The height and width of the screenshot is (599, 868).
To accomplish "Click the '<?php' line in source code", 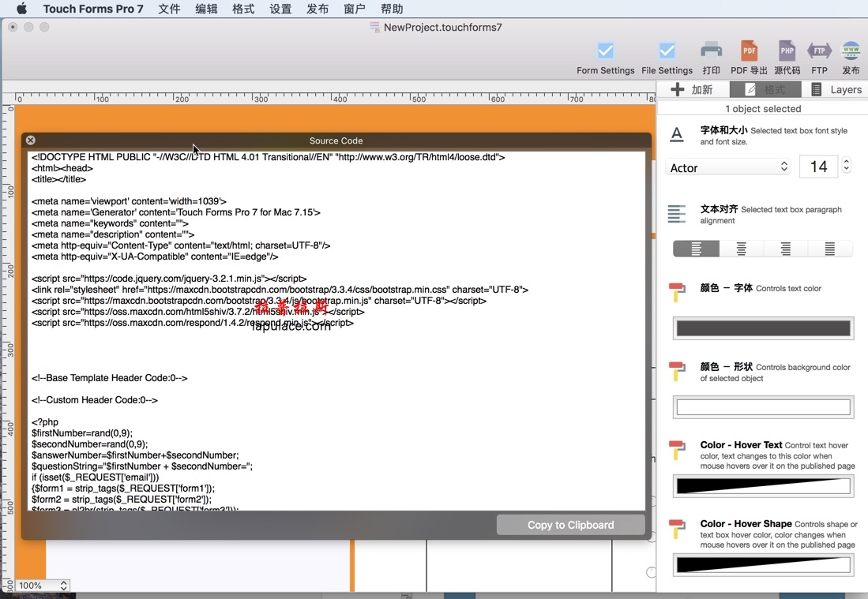I will (45, 422).
